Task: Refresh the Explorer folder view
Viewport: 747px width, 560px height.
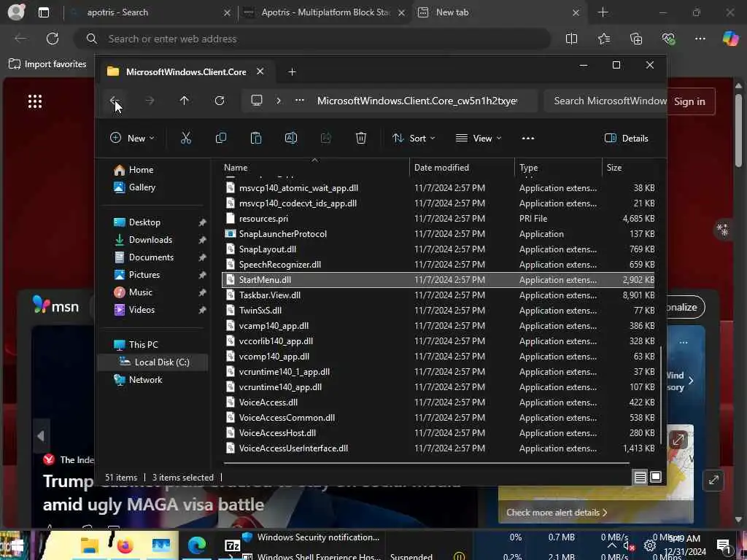Action: pyautogui.click(x=219, y=101)
